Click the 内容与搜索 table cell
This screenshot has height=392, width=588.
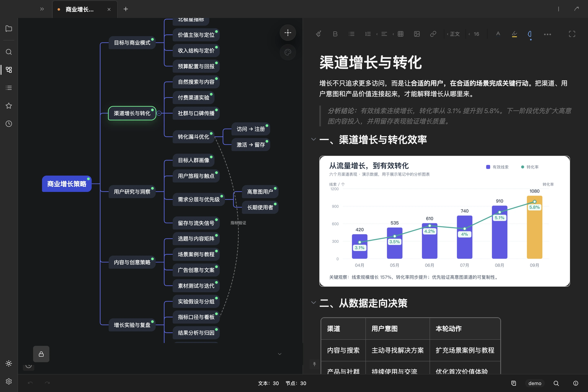343,350
